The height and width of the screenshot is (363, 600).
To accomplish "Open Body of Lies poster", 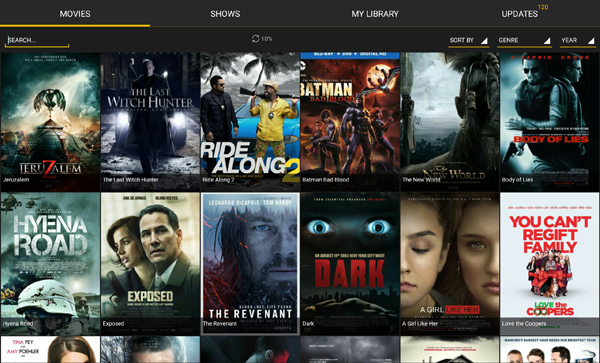I will (x=549, y=122).
